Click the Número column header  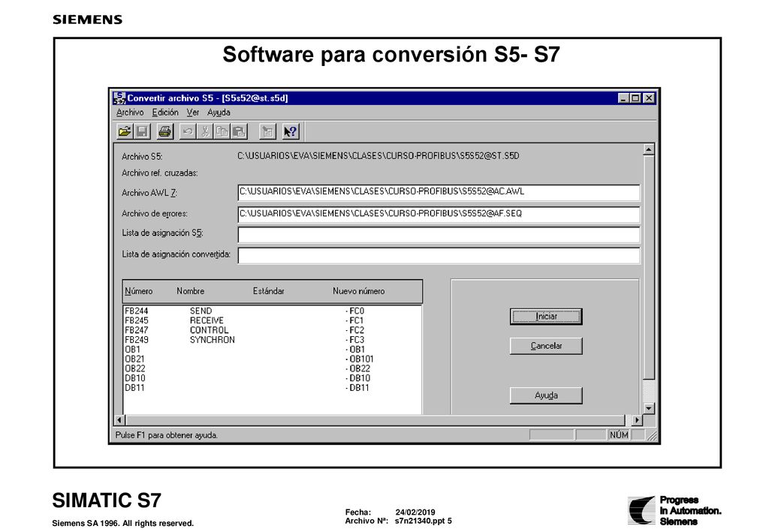pos(139,291)
